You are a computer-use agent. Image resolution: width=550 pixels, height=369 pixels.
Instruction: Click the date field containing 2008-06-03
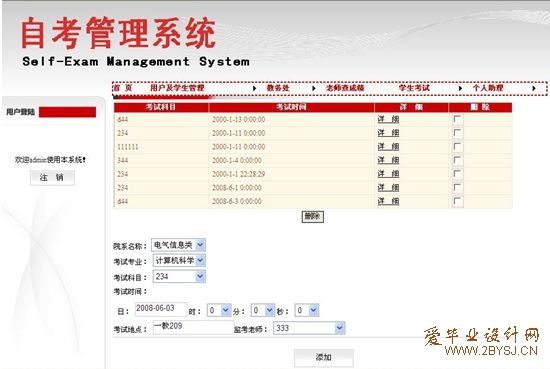point(161,309)
